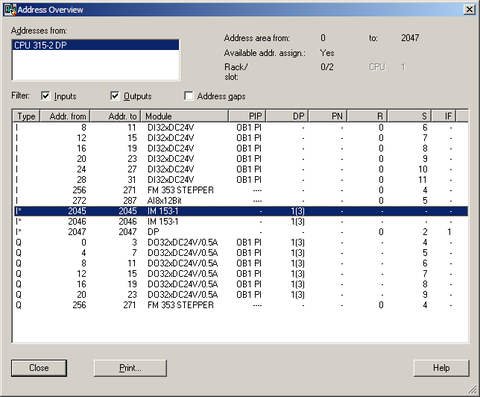Sort by the Addr. from column header

tap(65, 116)
